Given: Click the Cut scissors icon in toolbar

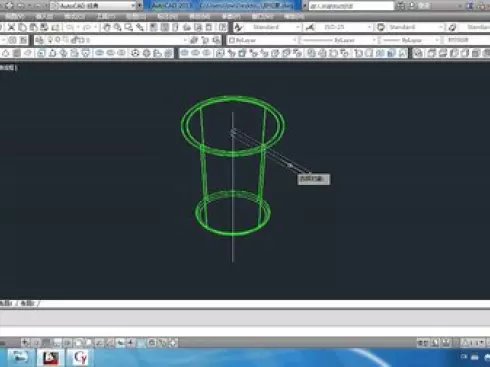Looking at the screenshot, I should 12,27.
